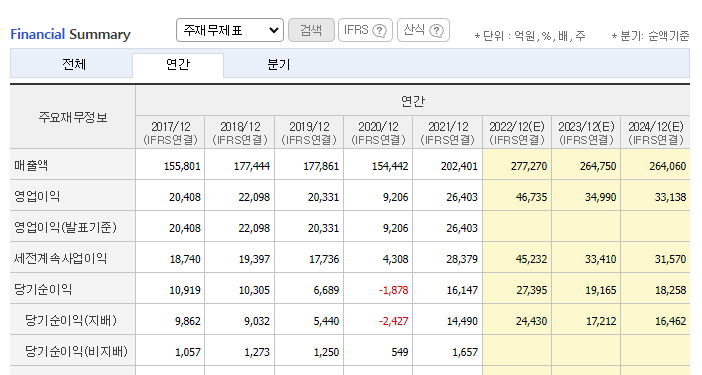Click the 2024/12(E) column header
702x375 pixels.
pyautogui.click(x=656, y=132)
